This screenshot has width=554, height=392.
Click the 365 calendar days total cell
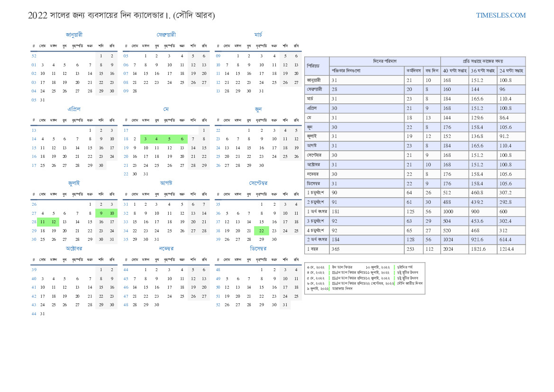336,249
